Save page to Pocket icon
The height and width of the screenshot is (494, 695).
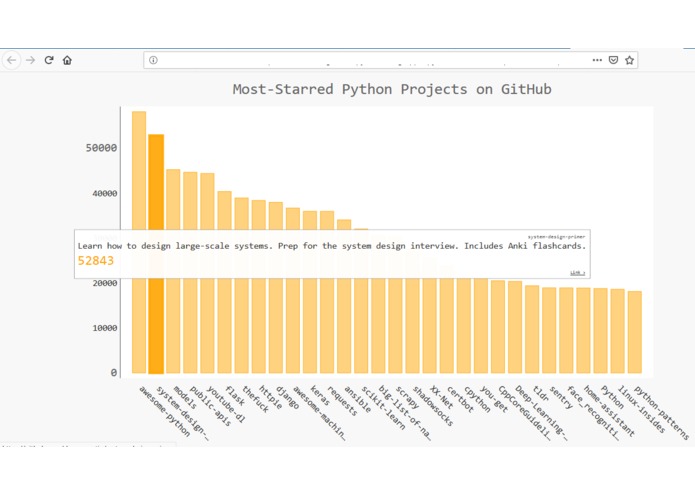[613, 60]
